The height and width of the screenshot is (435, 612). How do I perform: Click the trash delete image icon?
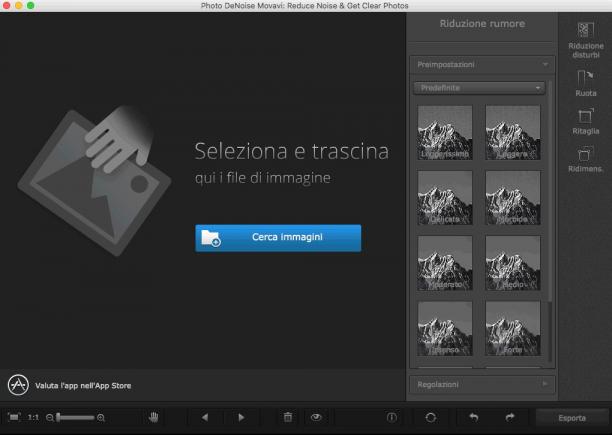(x=288, y=417)
